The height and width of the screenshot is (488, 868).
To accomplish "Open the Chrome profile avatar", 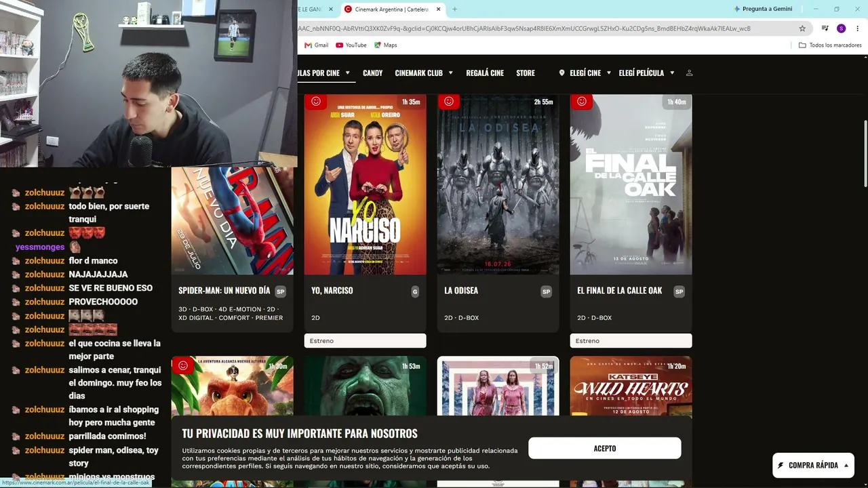I will pos(841,28).
